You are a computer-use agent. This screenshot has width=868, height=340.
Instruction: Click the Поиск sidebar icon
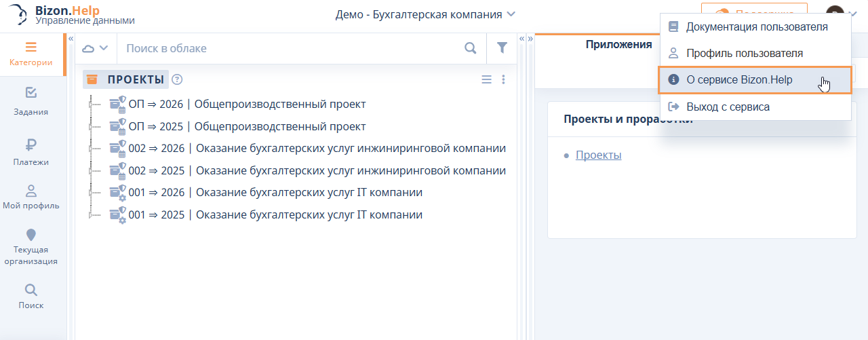pos(31,296)
